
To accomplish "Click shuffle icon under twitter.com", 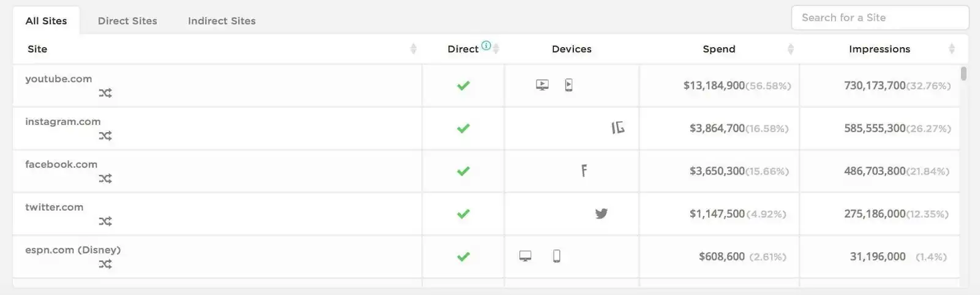I will pos(105,222).
